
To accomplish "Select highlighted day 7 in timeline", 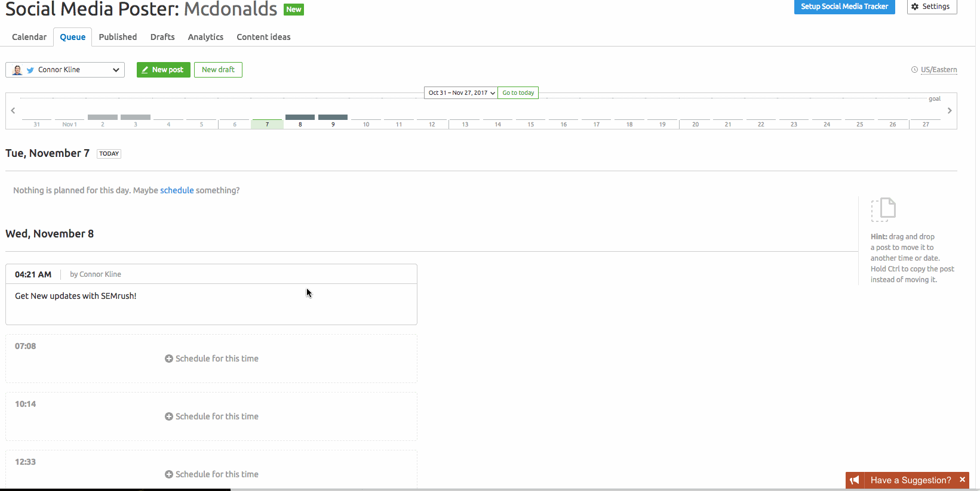I will point(267,124).
